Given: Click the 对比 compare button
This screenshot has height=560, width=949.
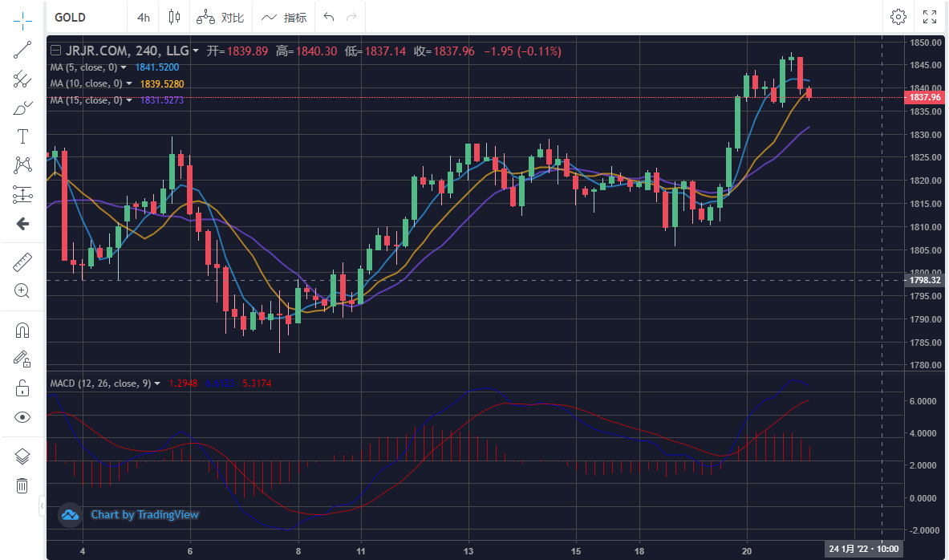Looking at the screenshot, I should [221, 17].
